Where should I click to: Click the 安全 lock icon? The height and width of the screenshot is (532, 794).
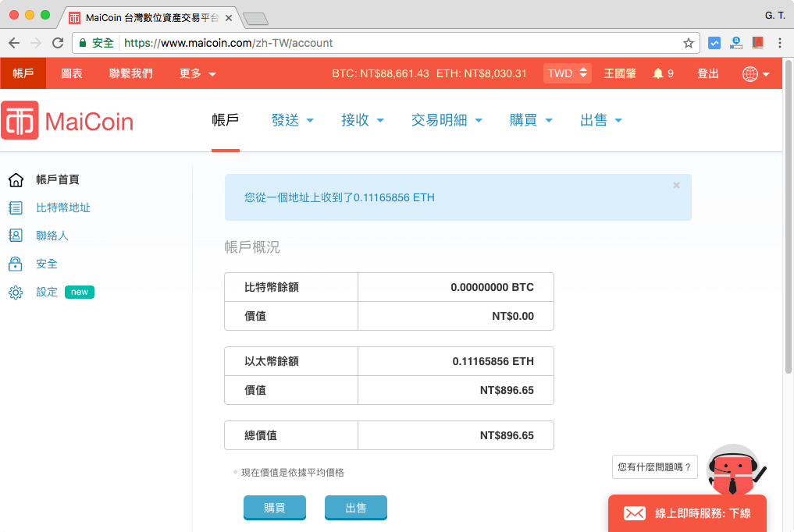16,264
